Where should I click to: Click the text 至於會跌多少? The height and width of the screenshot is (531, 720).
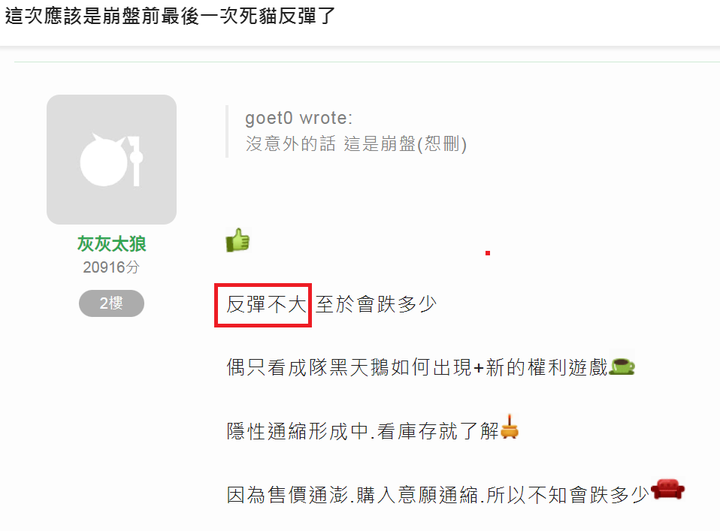[376, 305]
